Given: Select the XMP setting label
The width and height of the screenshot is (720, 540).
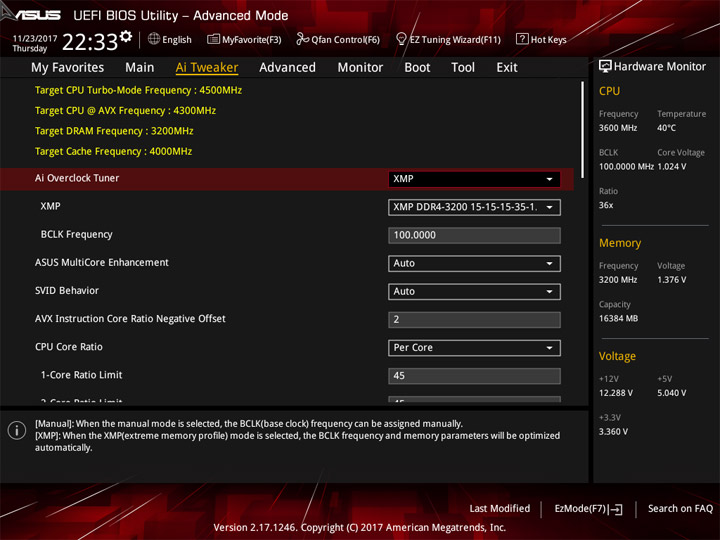Looking at the screenshot, I should coord(50,206).
